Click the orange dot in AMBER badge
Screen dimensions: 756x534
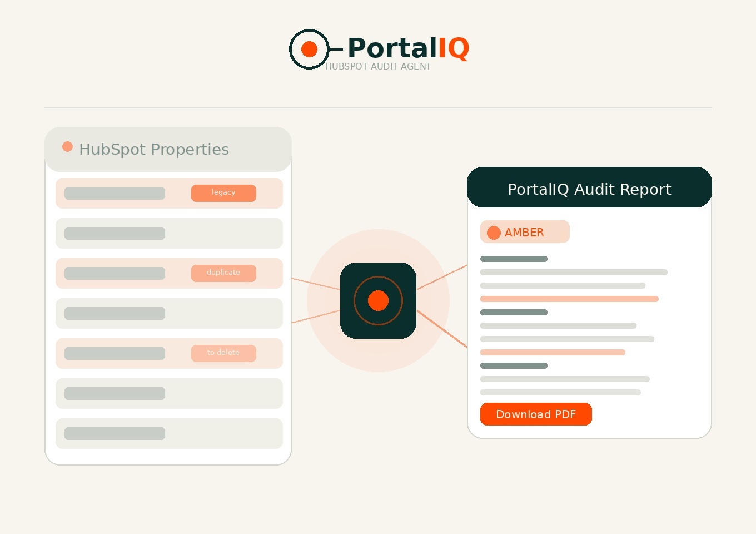[x=494, y=233]
